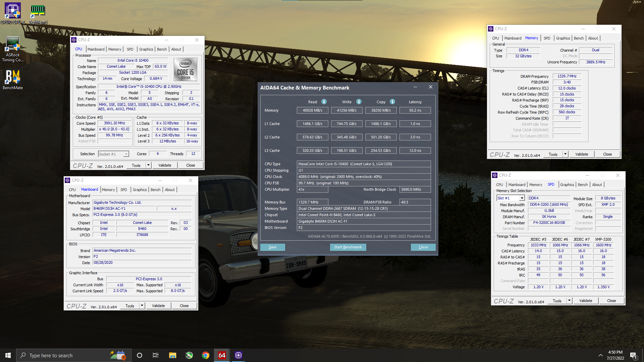Expand Tools arrow in the SPD tab window
Viewport: 644px width, 362px height.
click(x=569, y=301)
